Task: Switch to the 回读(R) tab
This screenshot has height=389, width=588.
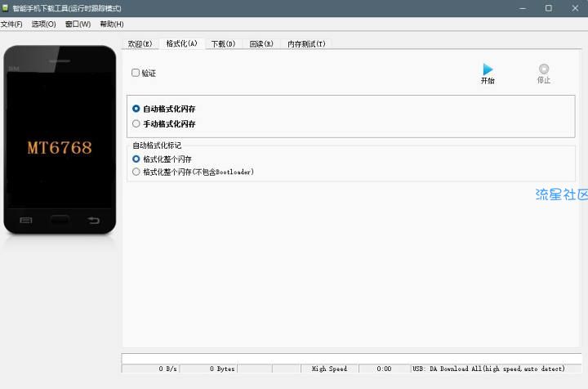Action: (261, 44)
